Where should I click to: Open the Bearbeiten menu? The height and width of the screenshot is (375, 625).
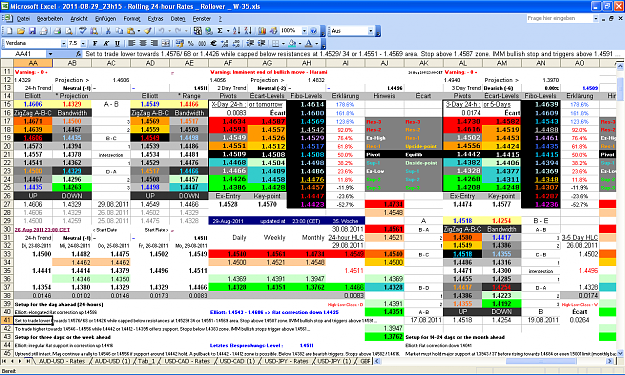50,18
